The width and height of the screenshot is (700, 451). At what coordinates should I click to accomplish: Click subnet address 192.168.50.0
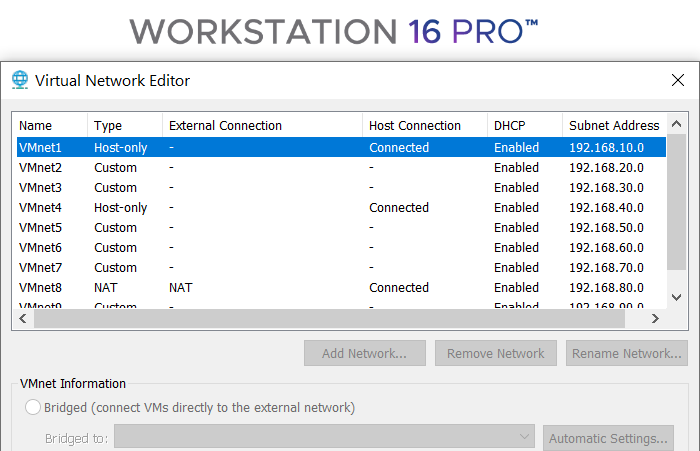606,228
